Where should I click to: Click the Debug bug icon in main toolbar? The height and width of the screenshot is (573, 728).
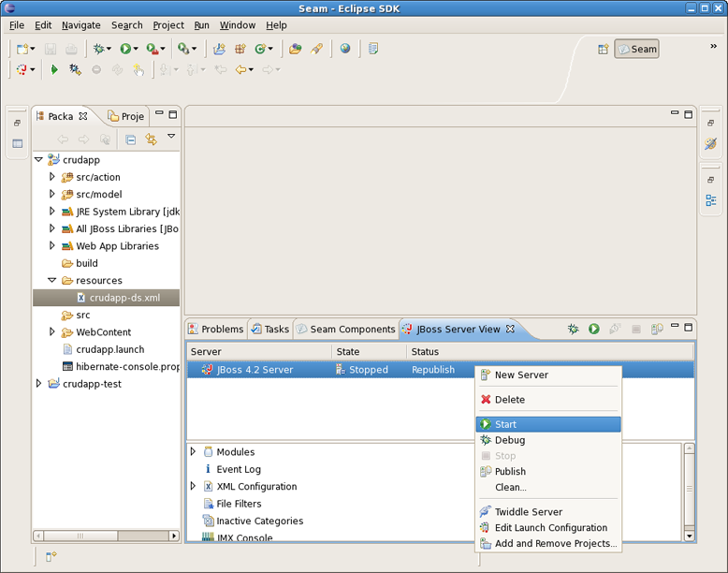[99, 49]
